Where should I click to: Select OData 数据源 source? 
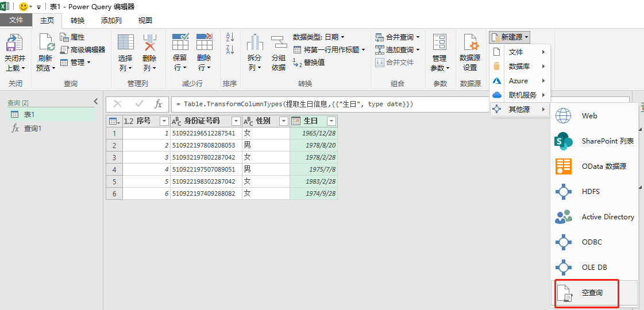(595, 166)
